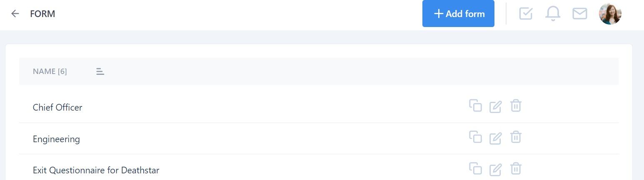Open Exit Questionnaire for Deathstar entry
Viewport: 644px width, 180px height.
coord(96,170)
